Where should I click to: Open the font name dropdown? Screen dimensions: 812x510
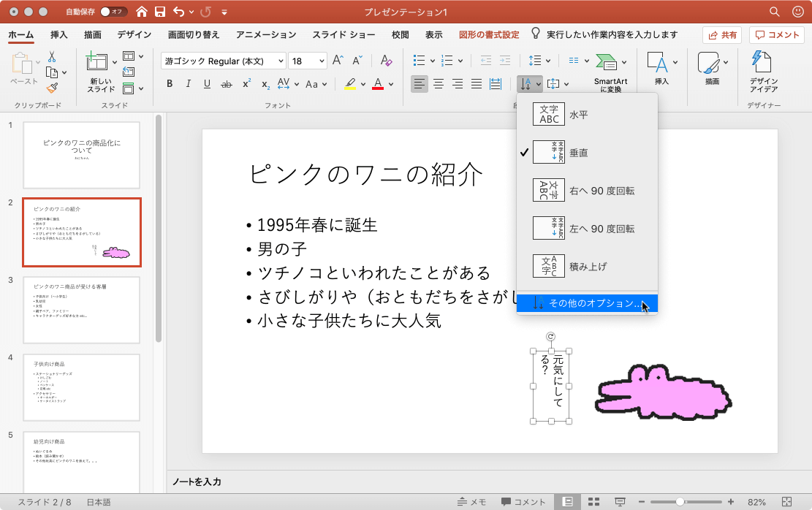pyautogui.click(x=279, y=61)
